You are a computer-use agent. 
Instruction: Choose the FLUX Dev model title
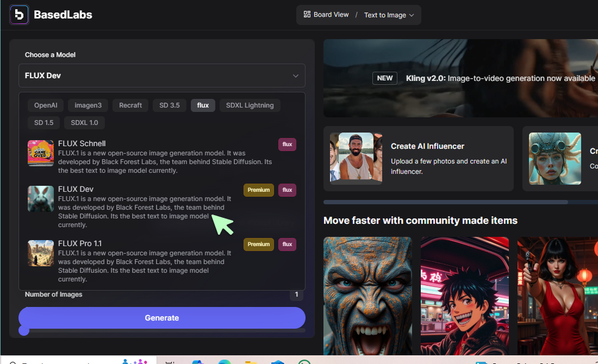76,189
